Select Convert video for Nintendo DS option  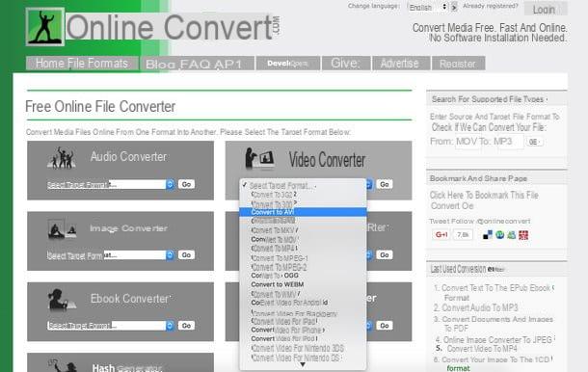pos(303,358)
